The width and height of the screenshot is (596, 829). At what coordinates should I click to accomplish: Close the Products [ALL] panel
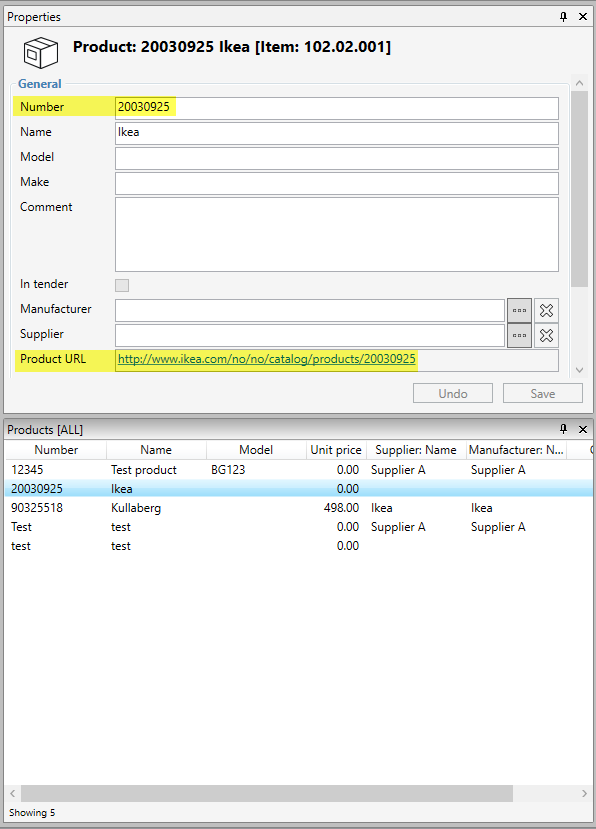click(583, 429)
